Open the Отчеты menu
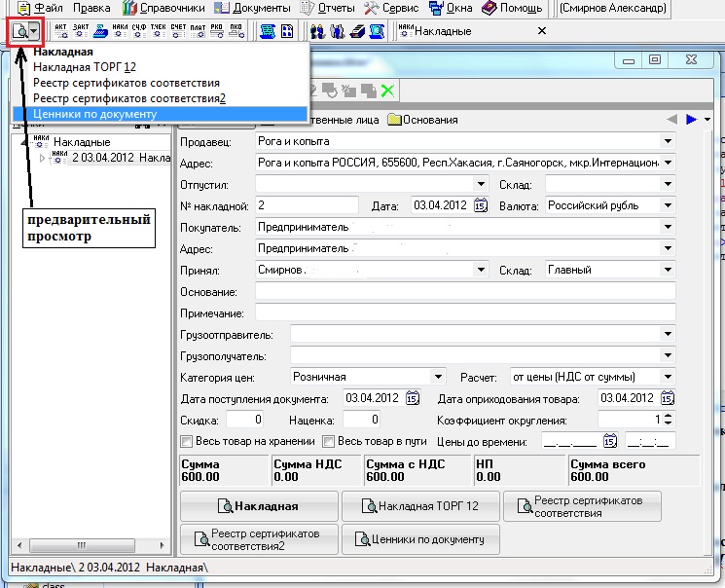The width and height of the screenshot is (725, 588). click(x=327, y=8)
